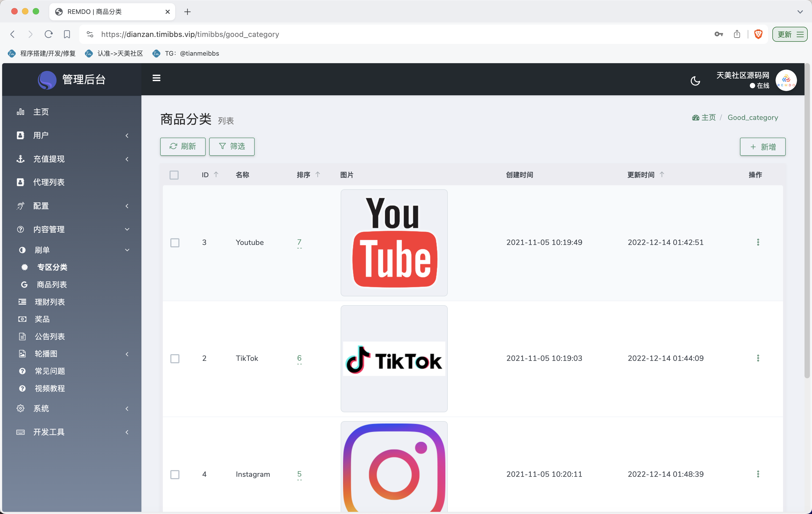Edit Instagram sort value 5
812x514 pixels.
pyautogui.click(x=299, y=474)
